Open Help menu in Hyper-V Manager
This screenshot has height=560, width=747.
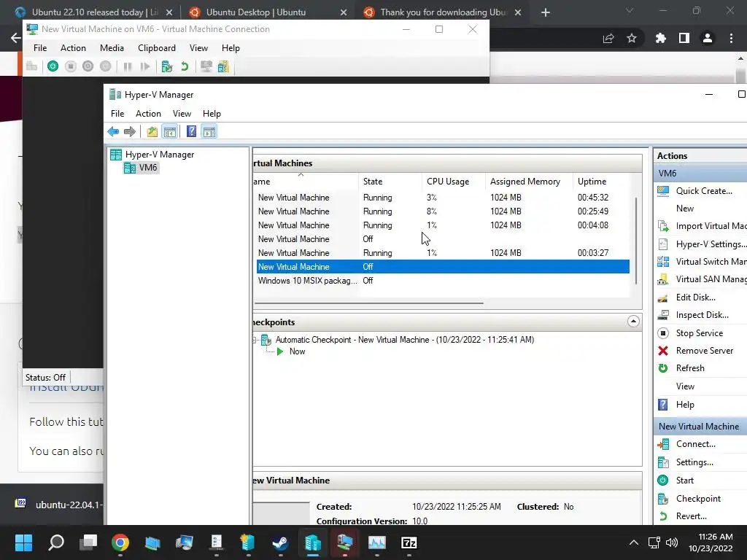[212, 114]
